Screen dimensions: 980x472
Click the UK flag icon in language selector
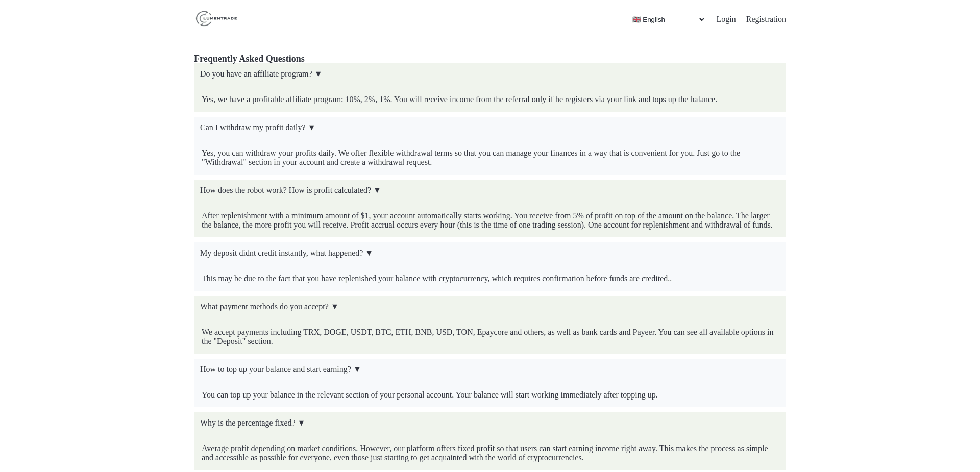[636, 19]
